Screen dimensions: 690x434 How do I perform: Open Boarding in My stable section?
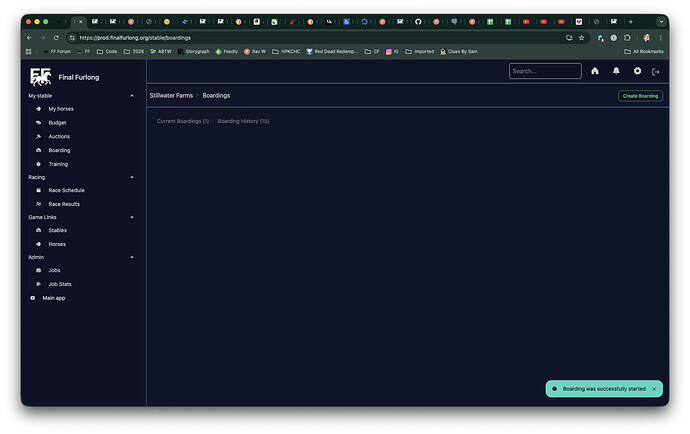[59, 151]
